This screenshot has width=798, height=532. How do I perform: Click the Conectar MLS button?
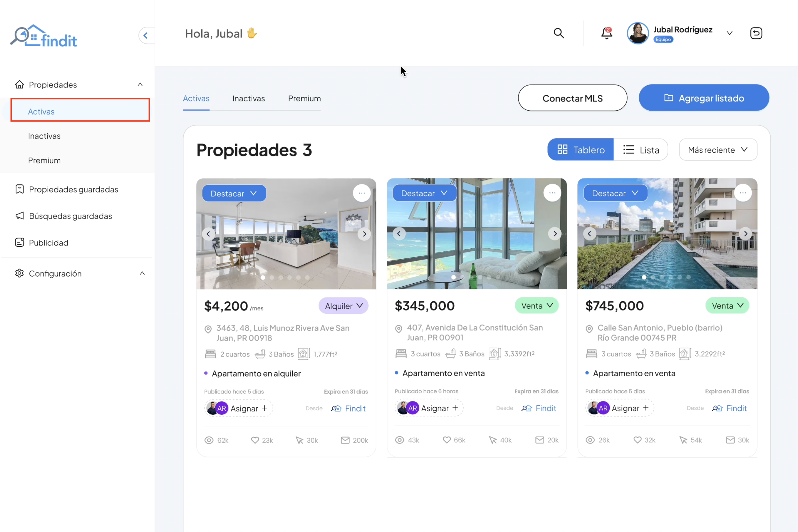572,98
